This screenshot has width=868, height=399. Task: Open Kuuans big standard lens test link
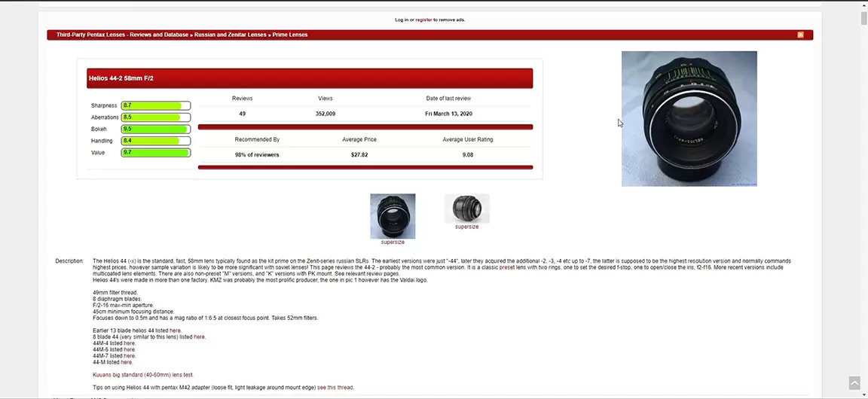point(143,375)
